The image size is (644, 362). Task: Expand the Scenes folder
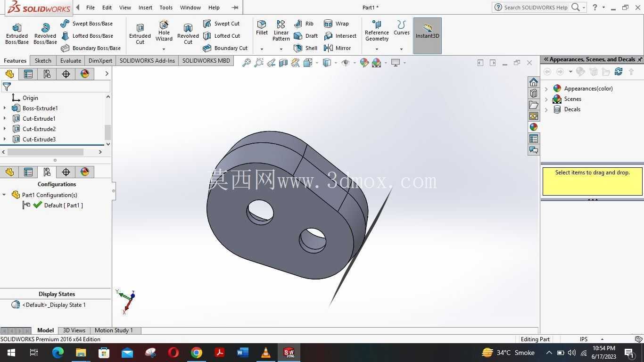coord(546,99)
